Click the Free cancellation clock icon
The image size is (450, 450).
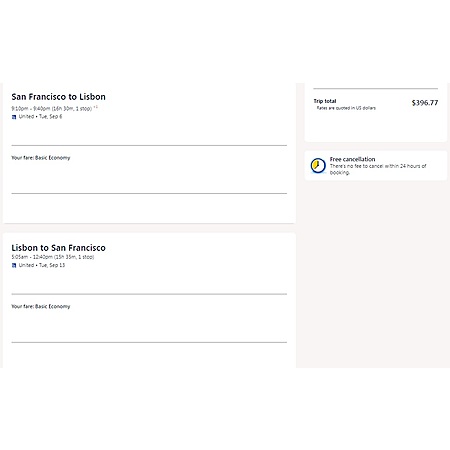click(318, 166)
